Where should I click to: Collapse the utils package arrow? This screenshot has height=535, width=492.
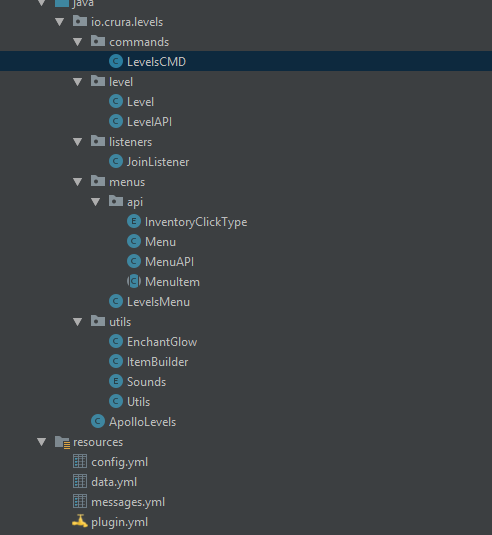78,322
